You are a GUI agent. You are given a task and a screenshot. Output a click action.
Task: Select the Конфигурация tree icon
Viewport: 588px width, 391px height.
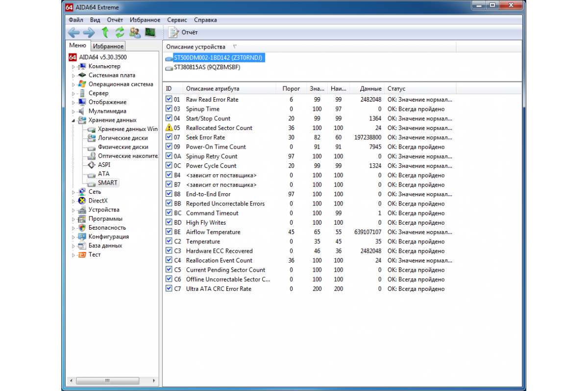(82, 236)
